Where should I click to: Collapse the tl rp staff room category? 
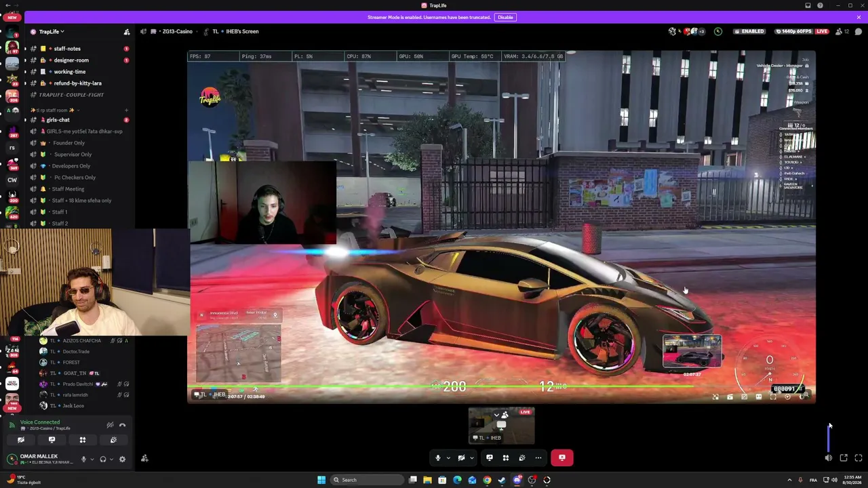(54, 110)
